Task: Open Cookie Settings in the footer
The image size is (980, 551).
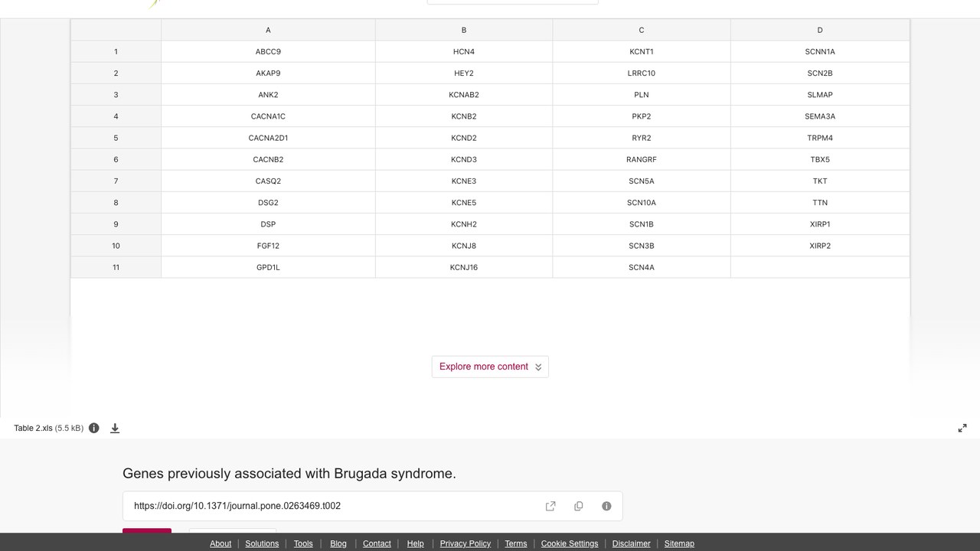Action: (x=570, y=543)
